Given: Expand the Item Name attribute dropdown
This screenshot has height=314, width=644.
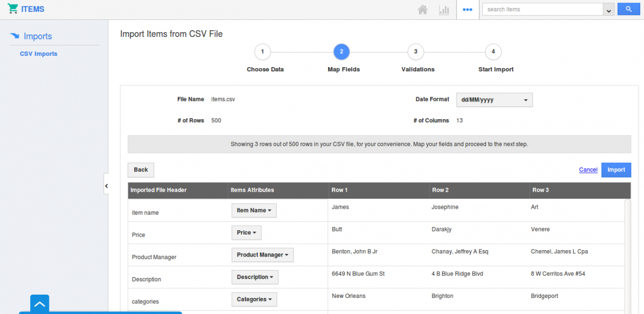Looking at the screenshot, I should (x=254, y=210).
